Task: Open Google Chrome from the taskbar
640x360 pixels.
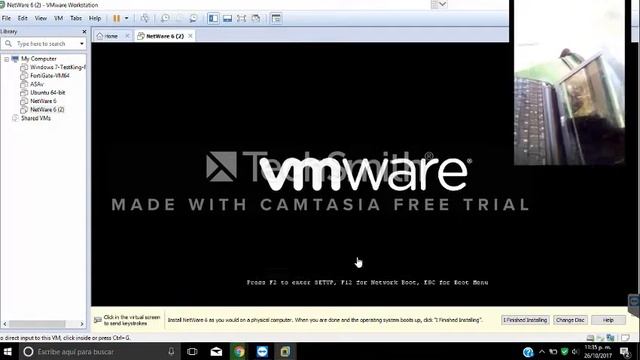Action: pyautogui.click(x=239, y=352)
